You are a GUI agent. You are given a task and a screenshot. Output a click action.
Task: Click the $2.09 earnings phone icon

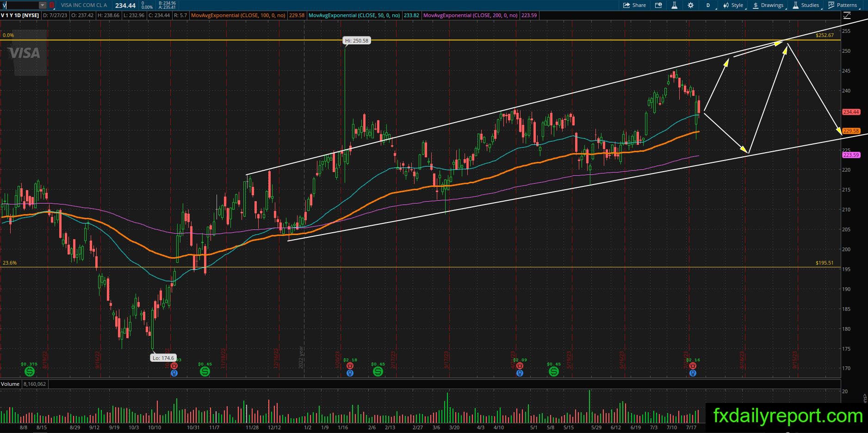520,365
